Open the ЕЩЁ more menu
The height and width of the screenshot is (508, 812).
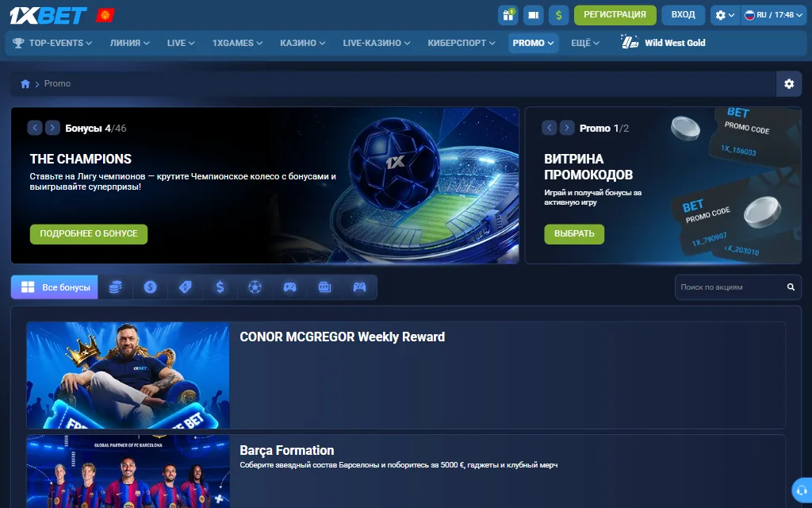coord(585,43)
